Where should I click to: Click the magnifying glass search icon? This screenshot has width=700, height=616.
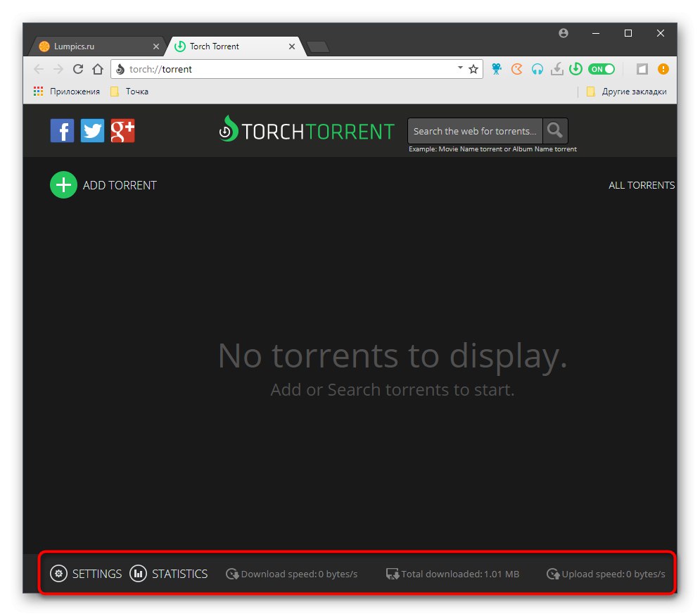tap(555, 130)
